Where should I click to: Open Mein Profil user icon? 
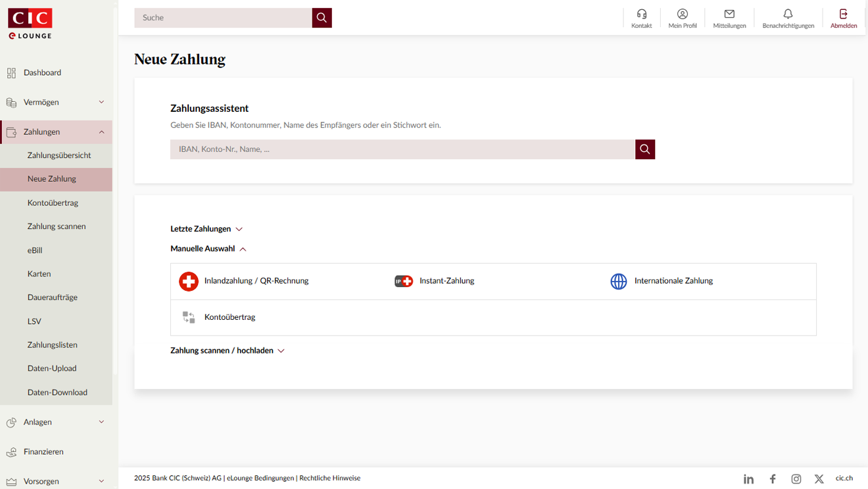682,14
